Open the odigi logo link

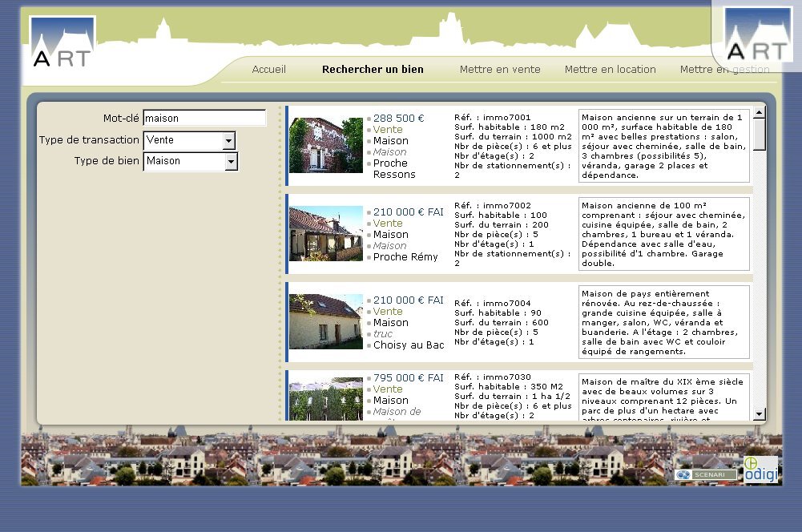point(760,470)
